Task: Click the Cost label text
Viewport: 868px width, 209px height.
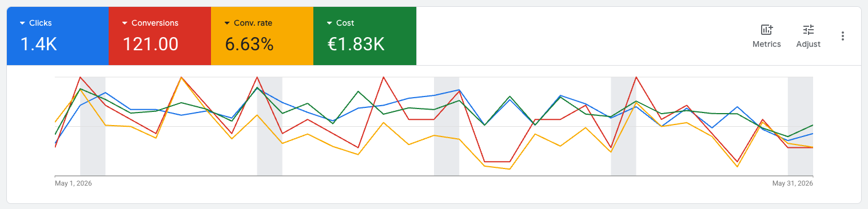Action: (345, 23)
